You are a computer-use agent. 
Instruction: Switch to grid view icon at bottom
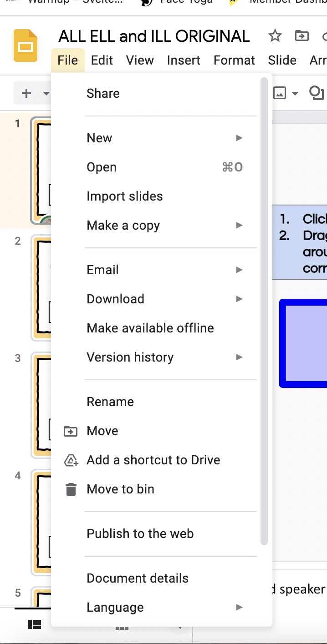tap(122, 627)
